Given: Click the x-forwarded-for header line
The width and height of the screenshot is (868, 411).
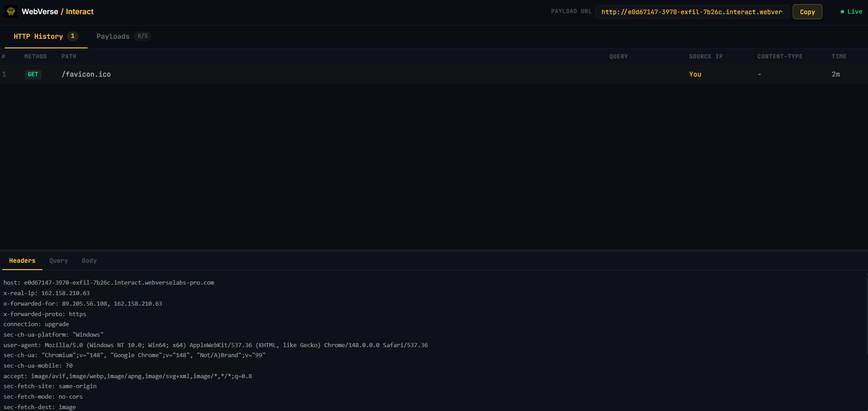Looking at the screenshot, I should click(83, 304).
